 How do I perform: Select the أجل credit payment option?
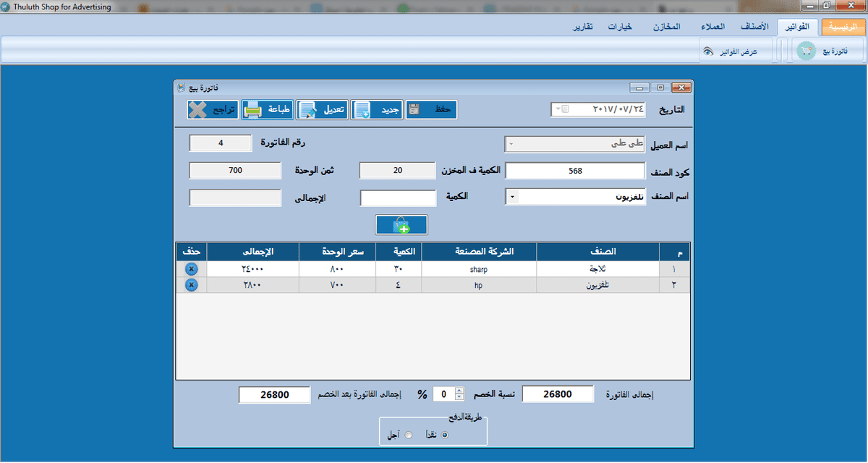[x=407, y=435]
